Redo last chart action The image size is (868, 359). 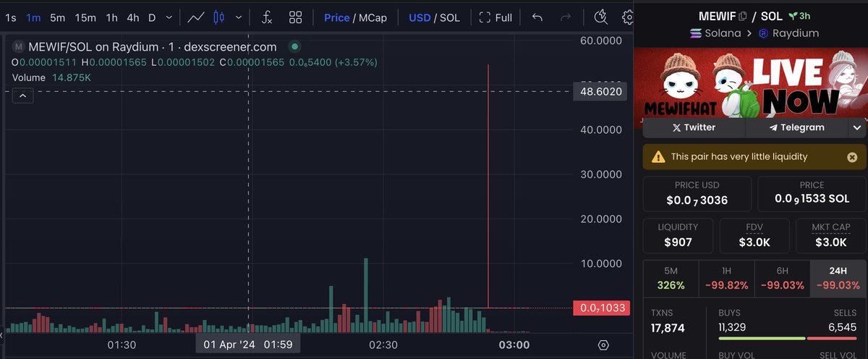[x=566, y=17]
